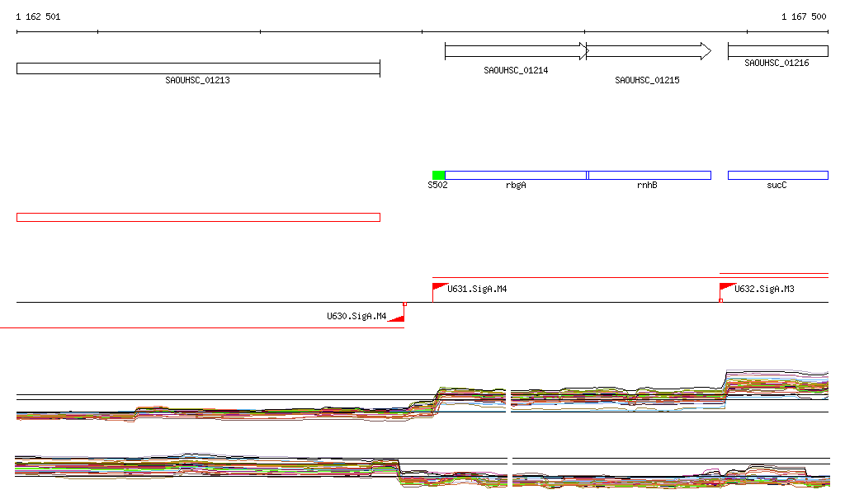845x504 pixels.
Task: Click the rbgA label text
Action: pyautogui.click(x=516, y=186)
